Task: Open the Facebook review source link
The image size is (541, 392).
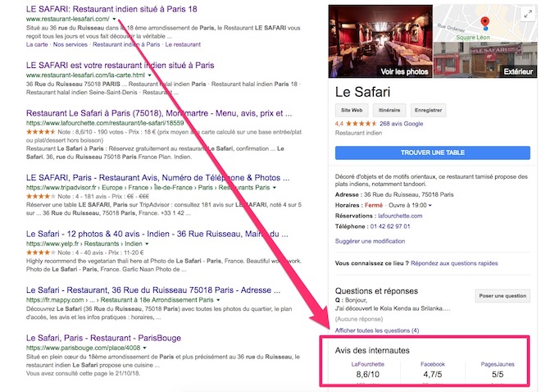Action: [433, 364]
